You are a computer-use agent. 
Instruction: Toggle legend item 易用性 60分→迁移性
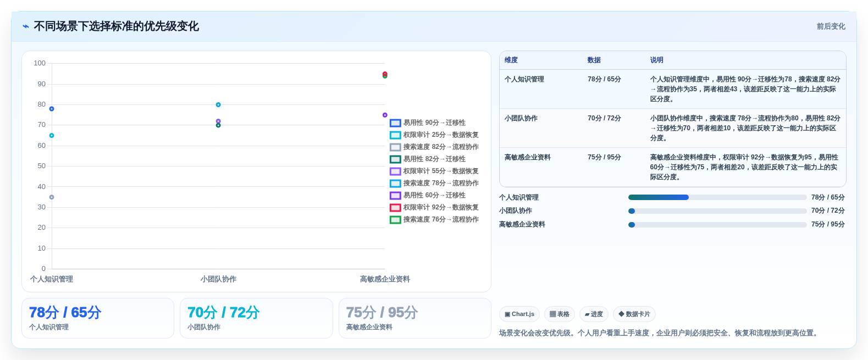click(x=428, y=195)
